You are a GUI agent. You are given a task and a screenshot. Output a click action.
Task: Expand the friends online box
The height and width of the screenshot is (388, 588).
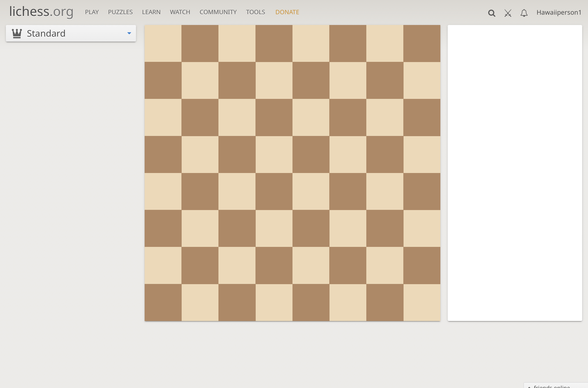click(556, 386)
